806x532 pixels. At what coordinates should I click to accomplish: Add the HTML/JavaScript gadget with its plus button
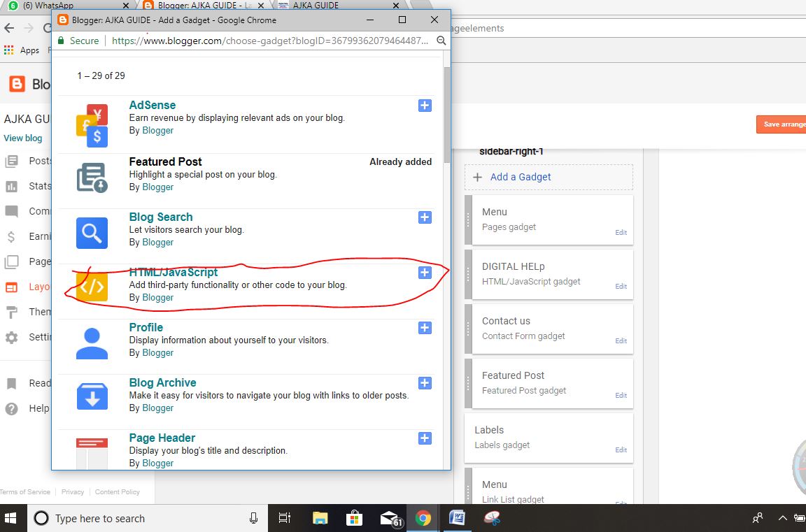click(x=425, y=273)
